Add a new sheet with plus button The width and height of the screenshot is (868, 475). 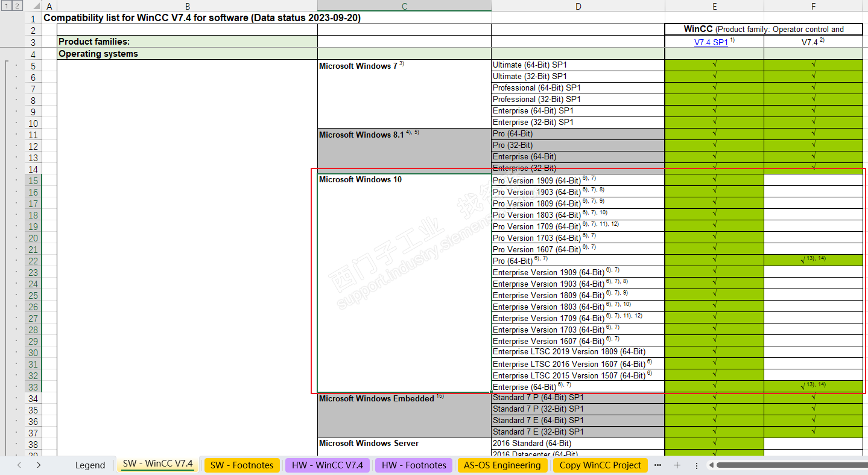[677, 465]
